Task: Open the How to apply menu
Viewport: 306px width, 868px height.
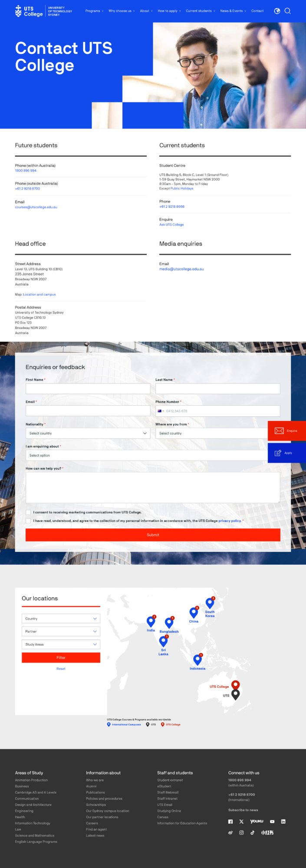Action: coord(169,11)
